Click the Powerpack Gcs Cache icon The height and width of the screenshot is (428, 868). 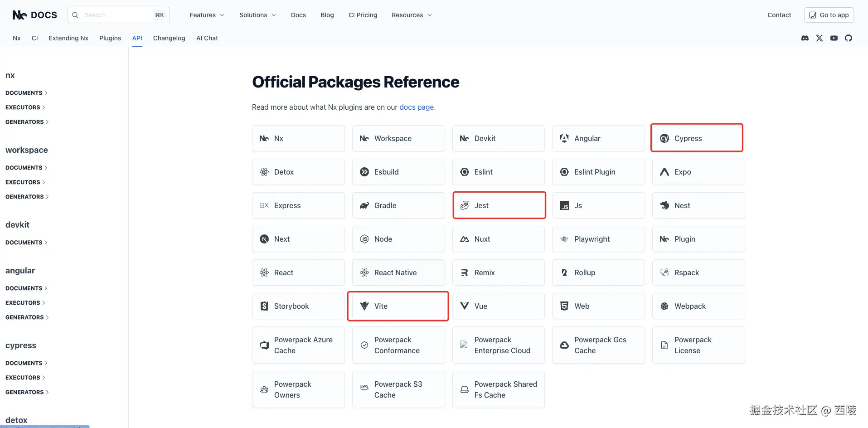pyautogui.click(x=564, y=345)
